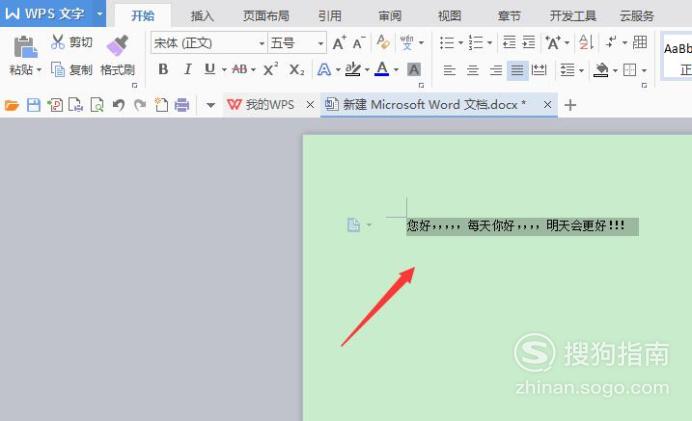Click the paragraph layout icon beside the text
This screenshot has height=421, width=692.
point(354,225)
